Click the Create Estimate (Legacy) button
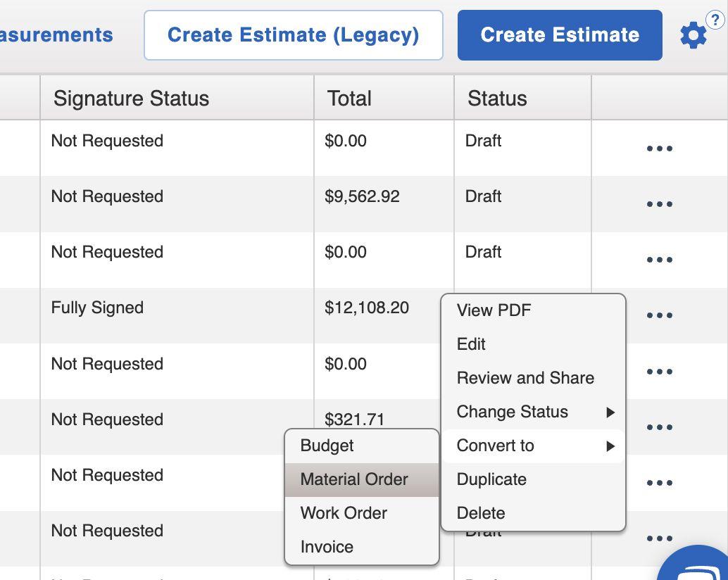728x580 pixels. [x=293, y=35]
